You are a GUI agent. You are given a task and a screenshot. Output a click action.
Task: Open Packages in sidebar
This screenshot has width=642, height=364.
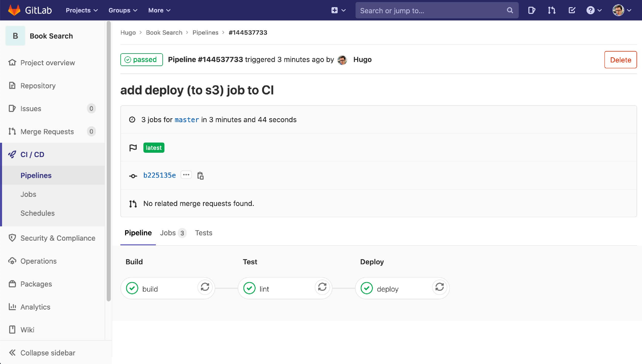36,284
